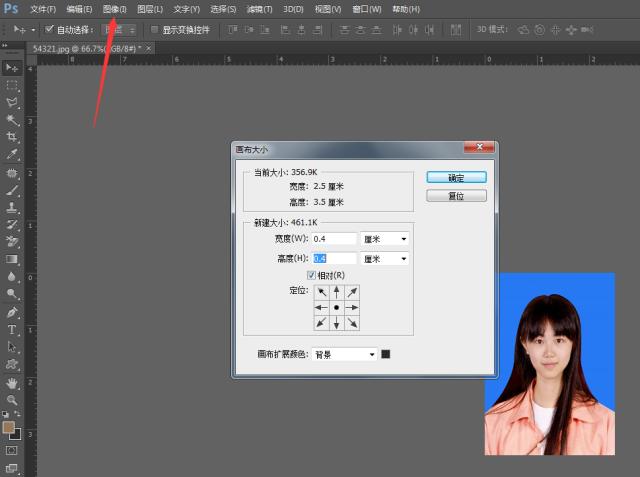Click the top-left anchor arrow in 定位 grid
Screen dimensions: 640x477
(321, 292)
